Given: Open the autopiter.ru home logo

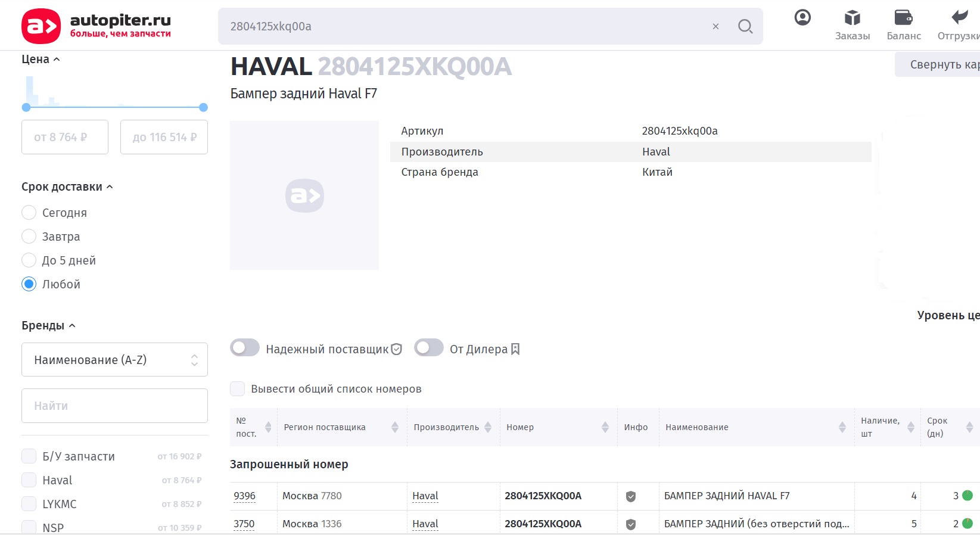Looking at the screenshot, I should [97, 26].
